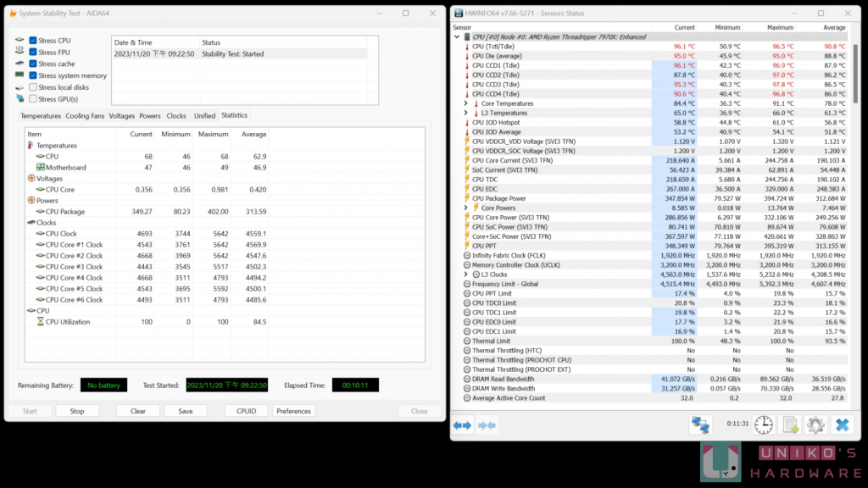The image size is (868, 488).
Task: Click the Stop button
Action: tap(77, 411)
